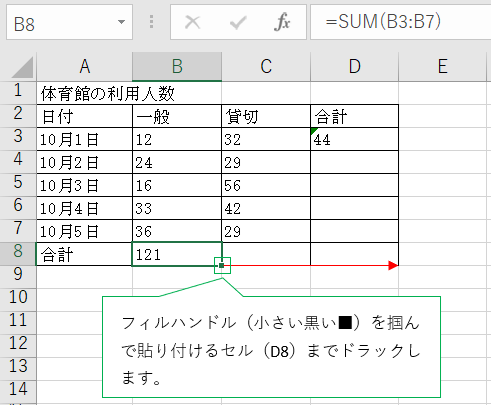Select row 2 header

click(18, 116)
